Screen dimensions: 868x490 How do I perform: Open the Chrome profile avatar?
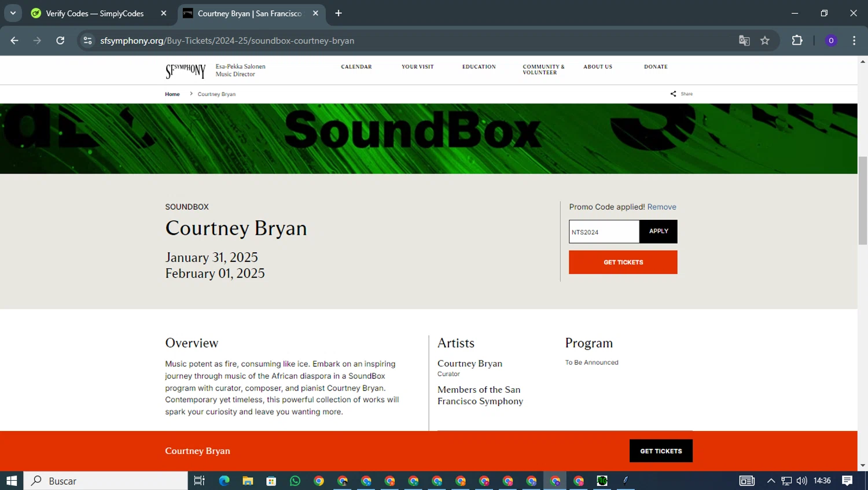[831, 40]
